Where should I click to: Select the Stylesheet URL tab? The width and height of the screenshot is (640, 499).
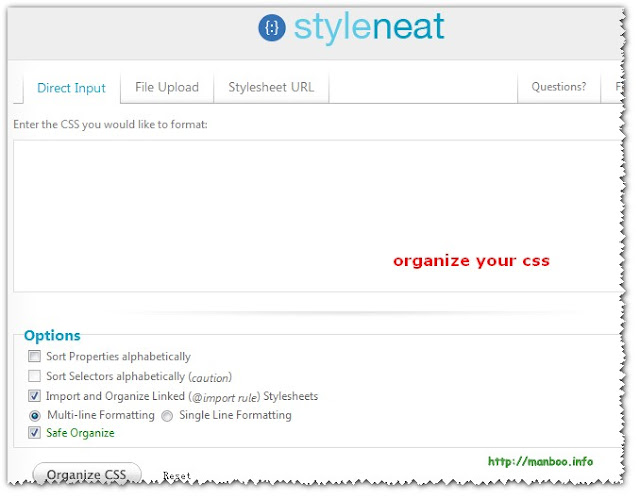(x=271, y=87)
